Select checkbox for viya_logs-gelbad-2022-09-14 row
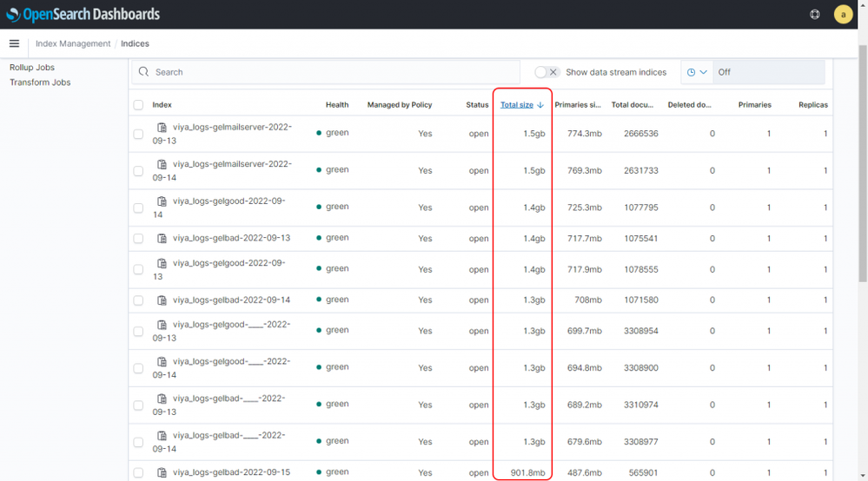Screen dimensions: 868x481 coord(138,300)
